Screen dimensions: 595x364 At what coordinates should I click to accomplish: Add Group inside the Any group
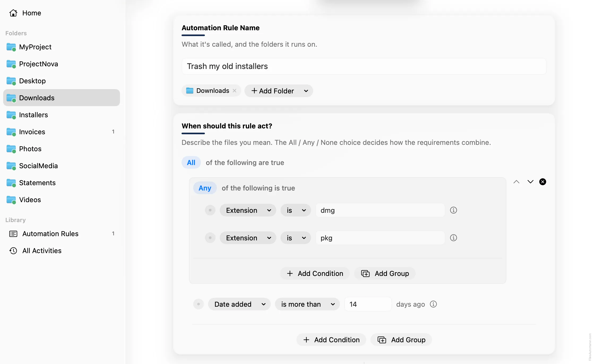point(385,274)
